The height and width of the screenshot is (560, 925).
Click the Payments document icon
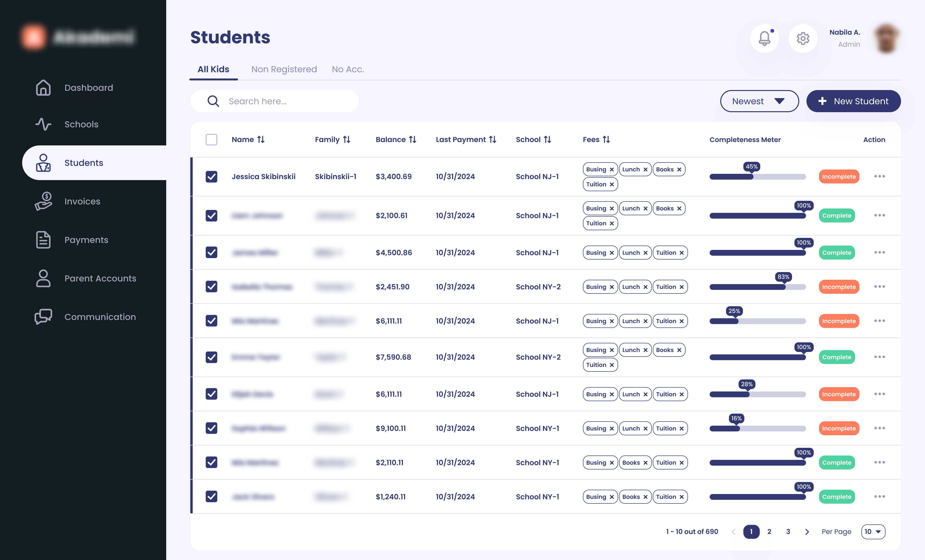pos(43,240)
